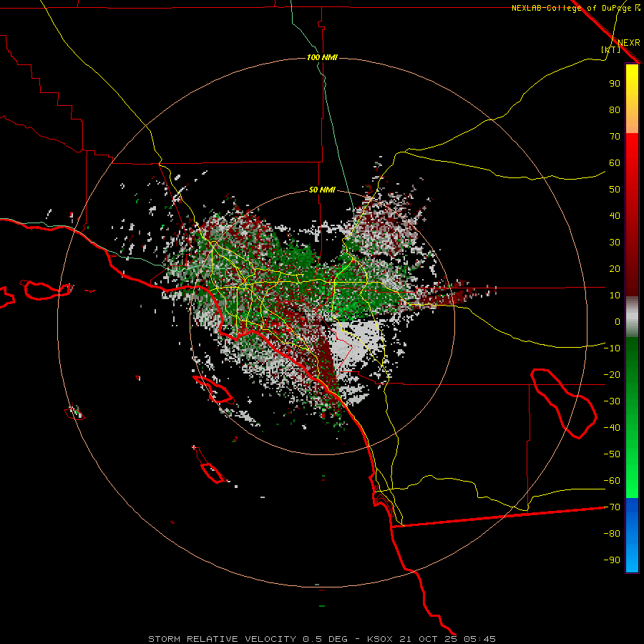The height and width of the screenshot is (644, 644).
Task: Click the 50 value on velocity scale
Action: coord(615,190)
